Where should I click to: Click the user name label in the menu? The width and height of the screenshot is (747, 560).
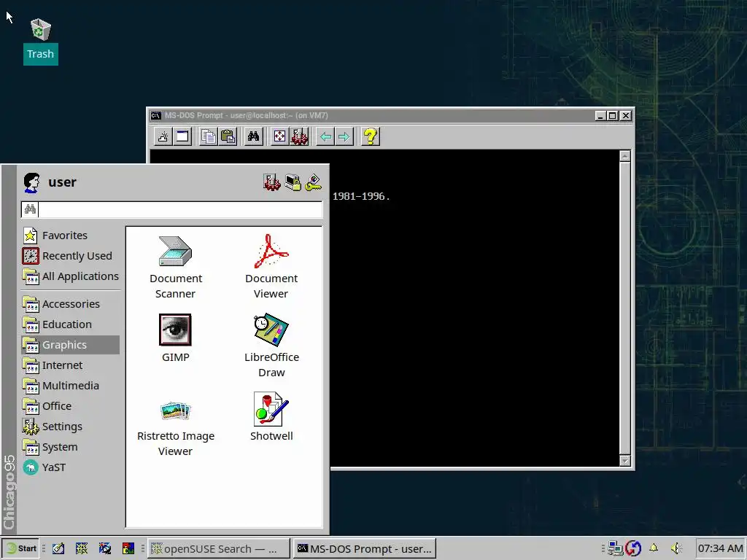(62, 182)
